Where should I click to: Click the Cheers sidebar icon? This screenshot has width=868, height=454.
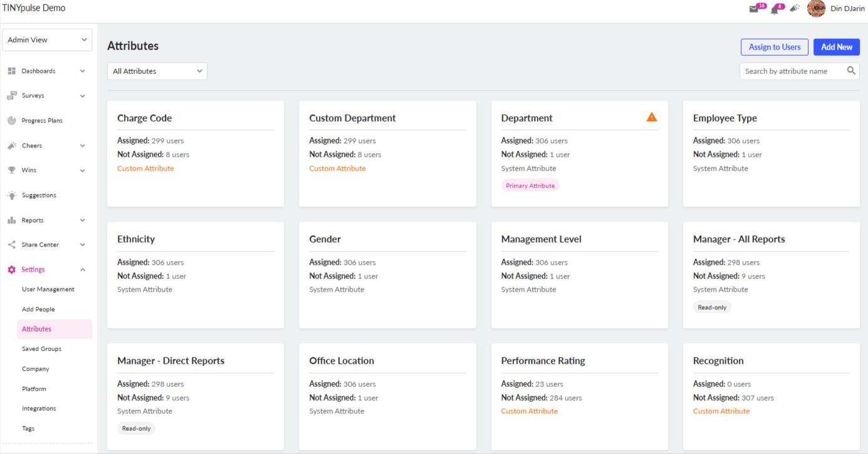point(11,145)
